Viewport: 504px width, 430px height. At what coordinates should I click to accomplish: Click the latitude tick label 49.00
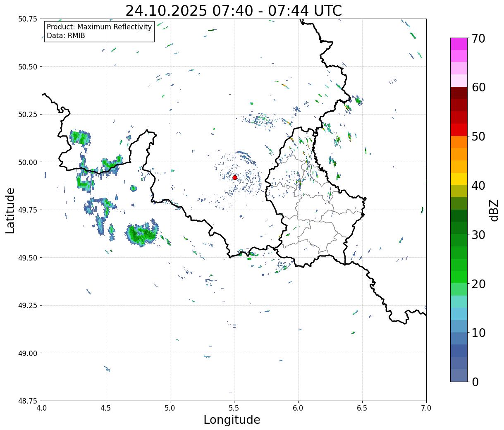pyautogui.click(x=28, y=353)
